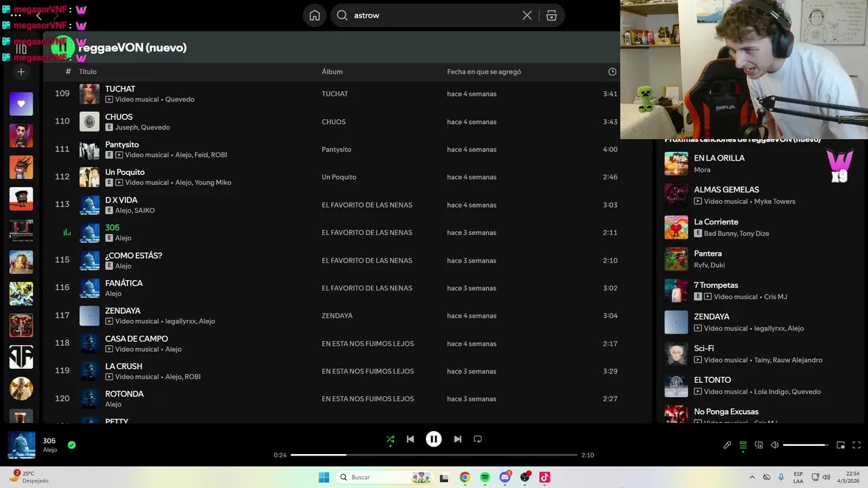Select the Pantysito track title
This screenshot has width=868, height=488.
pyautogui.click(x=122, y=144)
